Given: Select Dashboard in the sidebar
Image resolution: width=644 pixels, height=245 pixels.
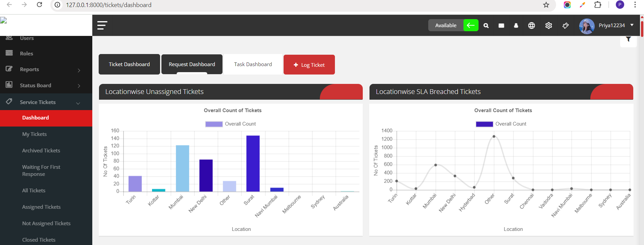Looking at the screenshot, I should pos(46,118).
